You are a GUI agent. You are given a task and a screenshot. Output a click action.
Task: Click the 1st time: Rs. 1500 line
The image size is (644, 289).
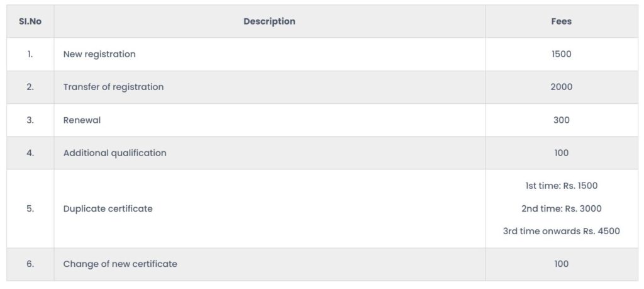coord(562,186)
